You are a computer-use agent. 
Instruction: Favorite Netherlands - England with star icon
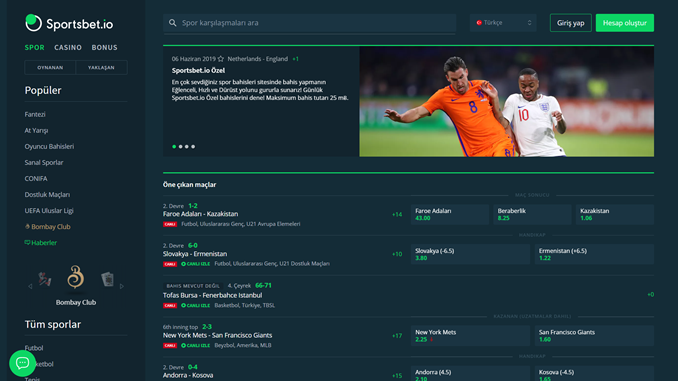coord(221,59)
